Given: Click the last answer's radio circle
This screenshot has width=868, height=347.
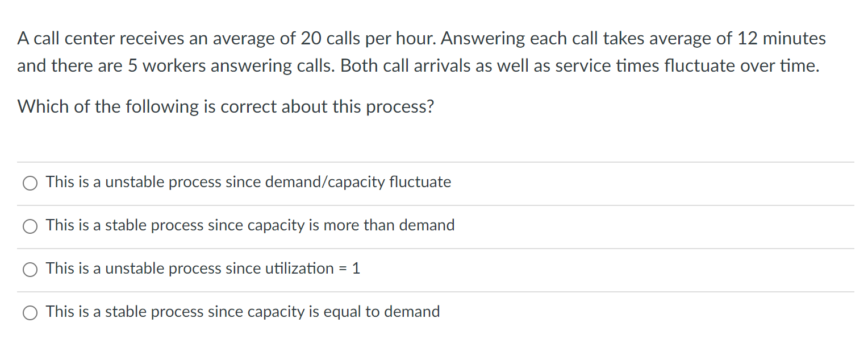Looking at the screenshot, I should click(30, 313).
